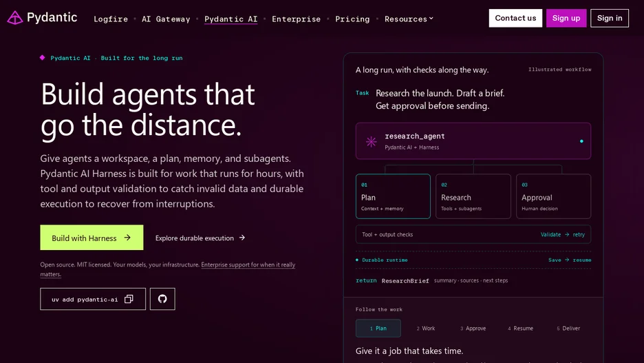Click the Sign up button
The image size is (644, 363).
click(x=566, y=18)
